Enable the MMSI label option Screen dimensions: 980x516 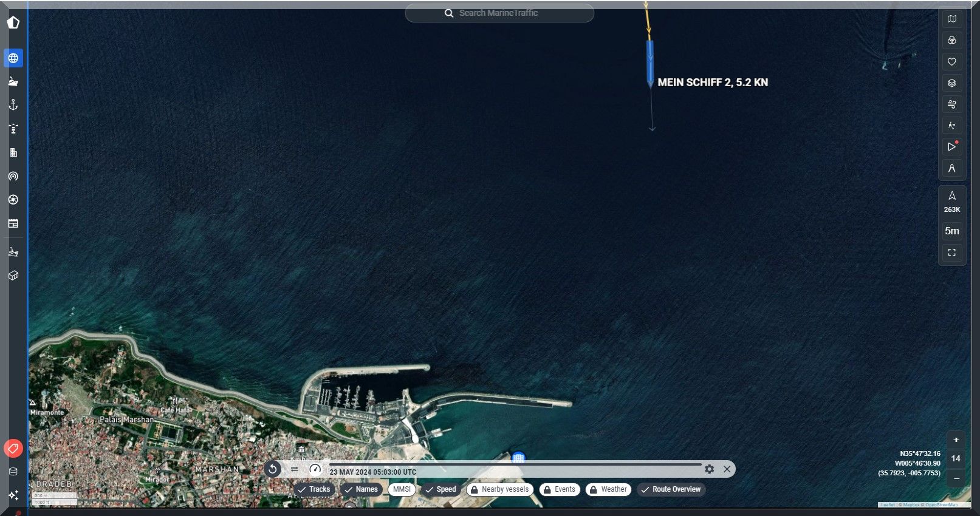(x=402, y=489)
